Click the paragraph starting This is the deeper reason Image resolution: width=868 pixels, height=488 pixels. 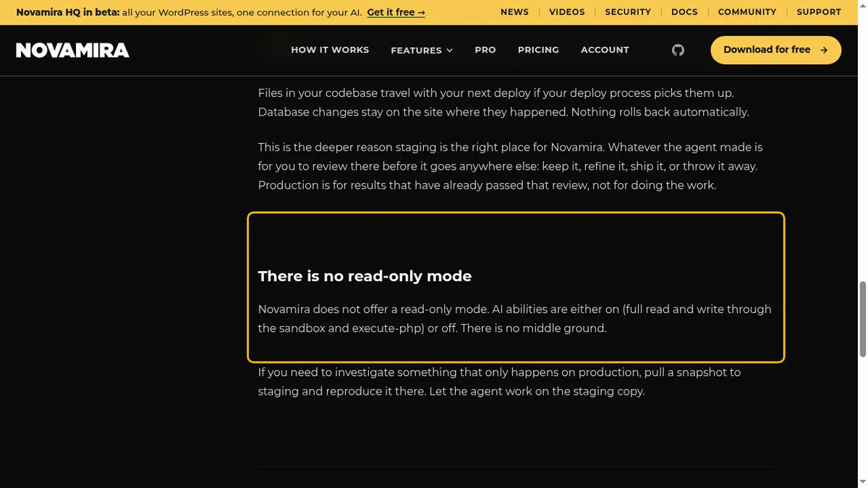510,166
